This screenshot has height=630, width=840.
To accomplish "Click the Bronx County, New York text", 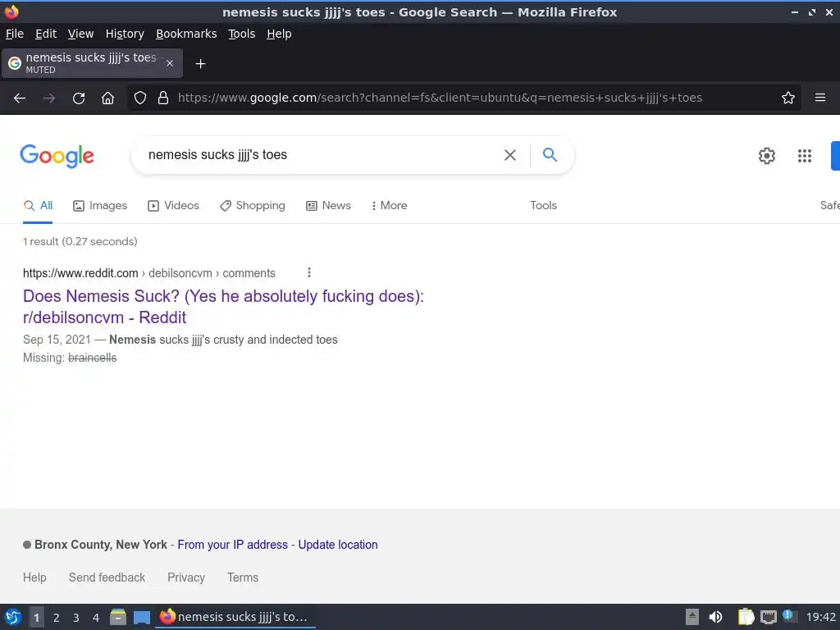I will click(101, 545).
